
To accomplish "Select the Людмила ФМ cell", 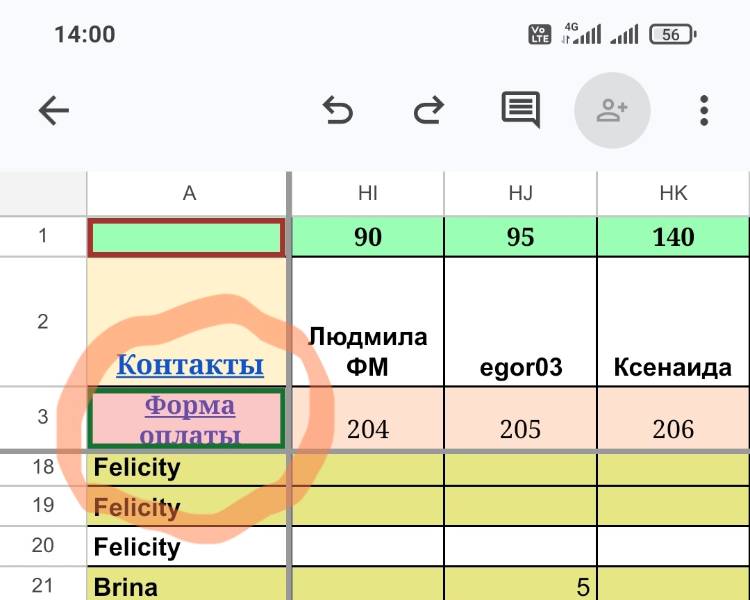I will click(367, 322).
